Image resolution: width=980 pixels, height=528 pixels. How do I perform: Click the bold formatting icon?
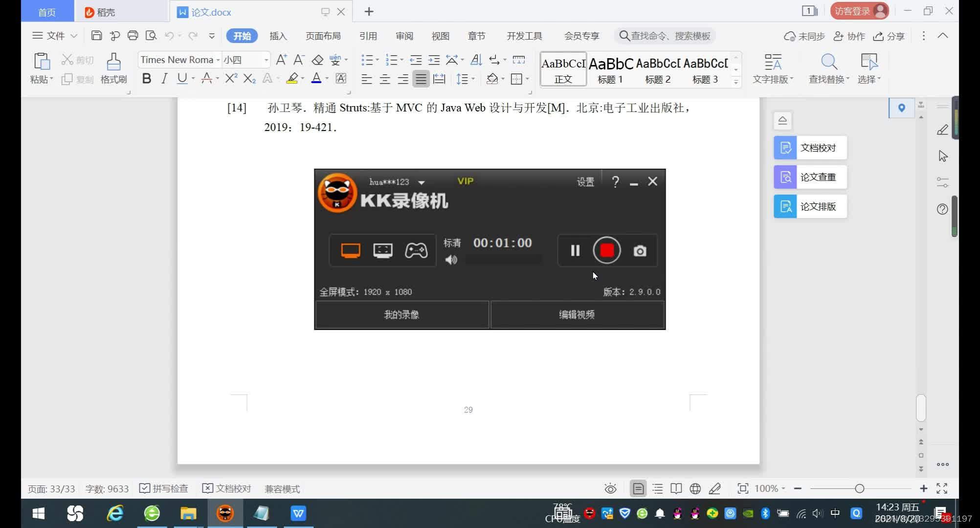click(146, 79)
